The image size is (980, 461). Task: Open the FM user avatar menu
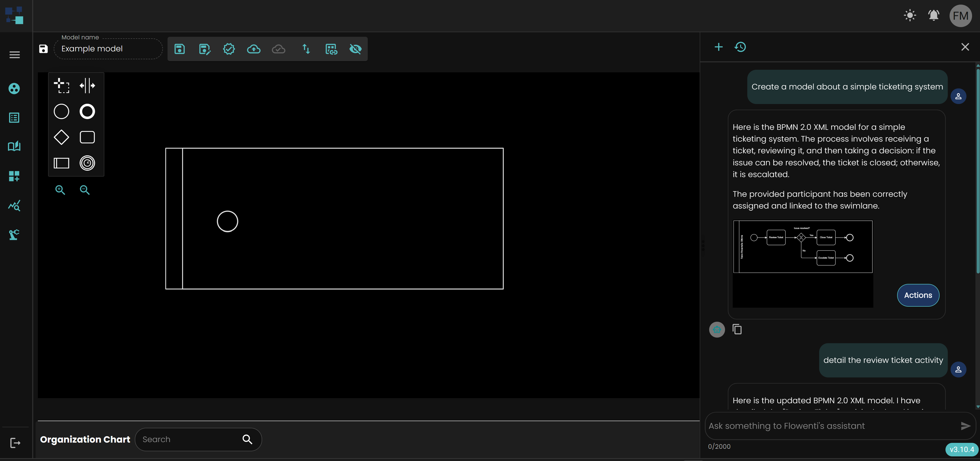[x=961, y=16]
